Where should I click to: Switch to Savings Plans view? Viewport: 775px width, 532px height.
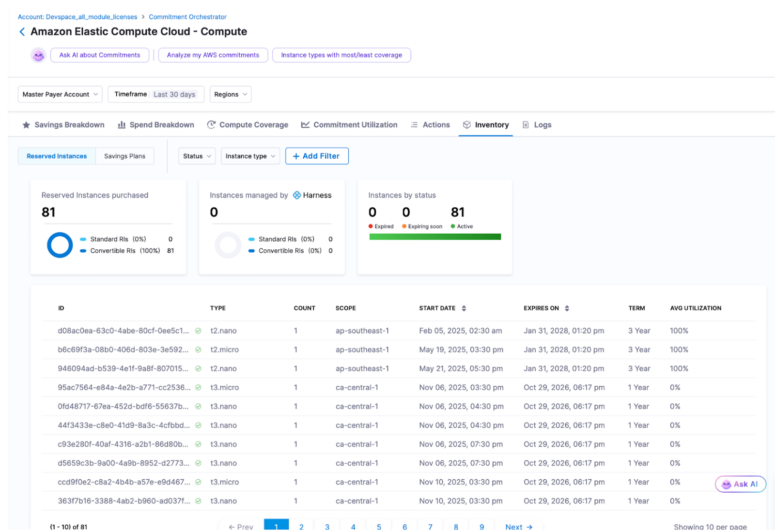[x=124, y=156]
